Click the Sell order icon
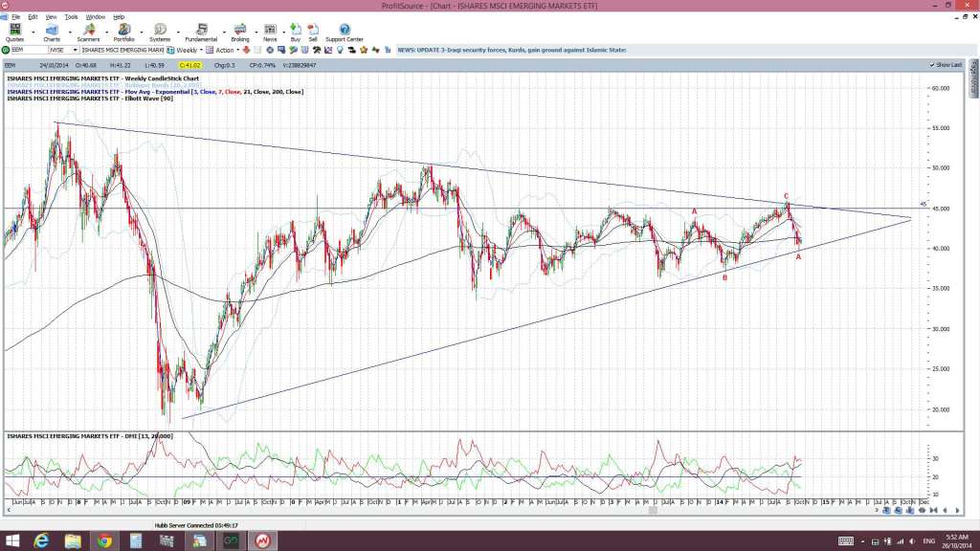 click(x=313, y=33)
